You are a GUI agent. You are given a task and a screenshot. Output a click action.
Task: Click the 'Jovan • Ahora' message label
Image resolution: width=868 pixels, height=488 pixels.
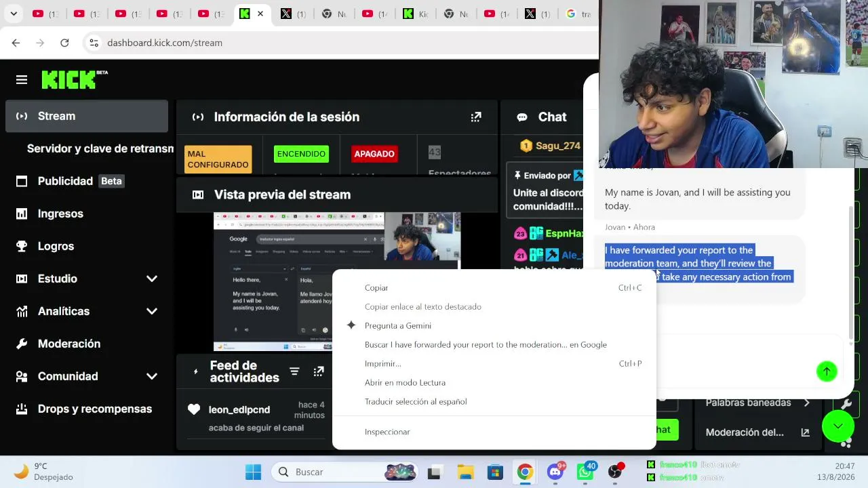[x=630, y=227]
